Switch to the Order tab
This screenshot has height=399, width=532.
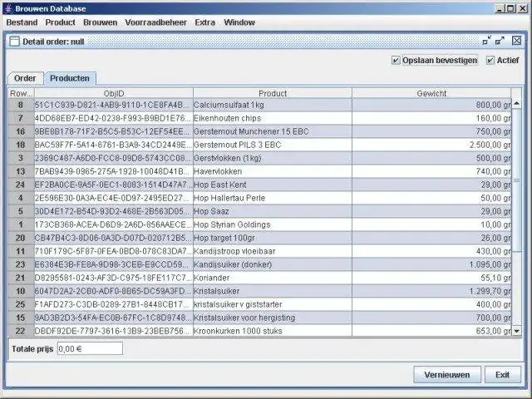point(25,78)
